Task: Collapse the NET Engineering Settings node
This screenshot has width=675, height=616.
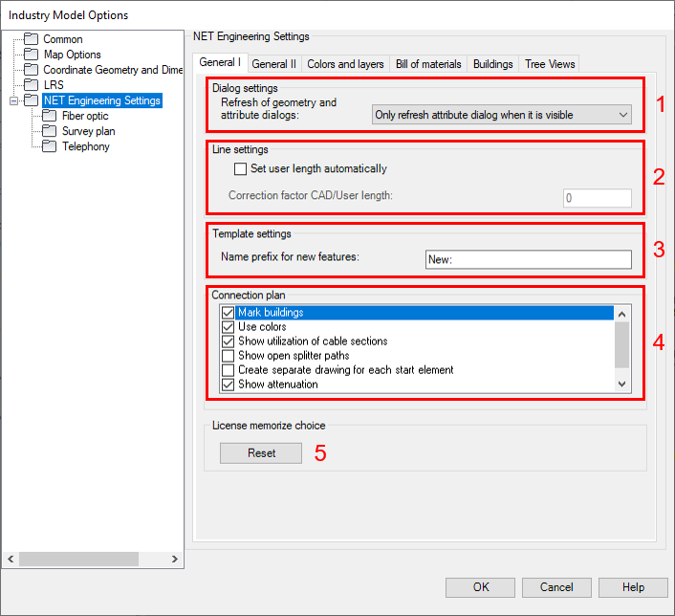Action: pyautogui.click(x=12, y=100)
